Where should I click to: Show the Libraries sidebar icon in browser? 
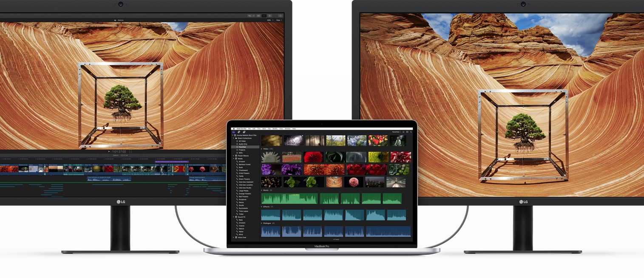coord(234,132)
